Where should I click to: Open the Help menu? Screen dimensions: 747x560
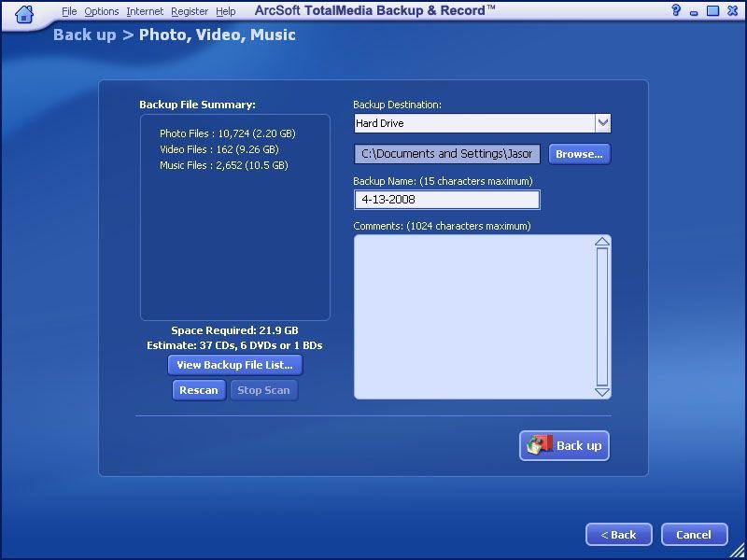[x=225, y=11]
